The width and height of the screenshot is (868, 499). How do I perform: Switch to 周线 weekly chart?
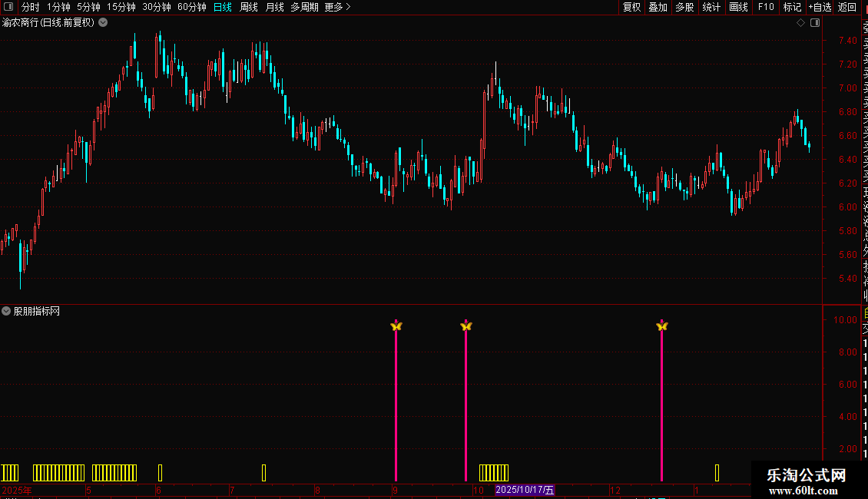(249, 7)
